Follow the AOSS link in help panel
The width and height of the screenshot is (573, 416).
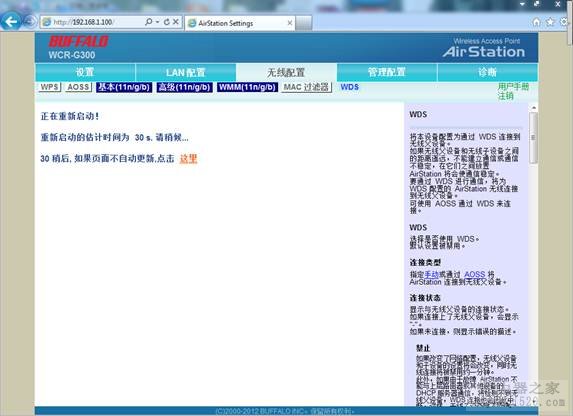pos(475,274)
